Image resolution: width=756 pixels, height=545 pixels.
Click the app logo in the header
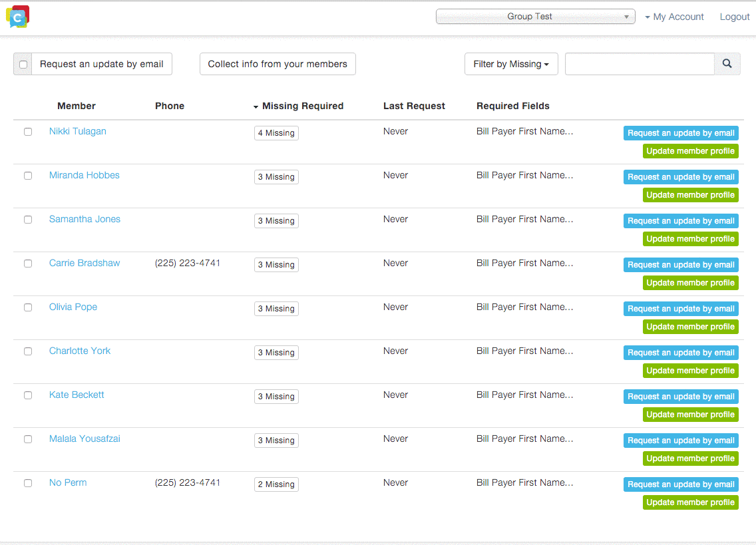[x=18, y=17]
